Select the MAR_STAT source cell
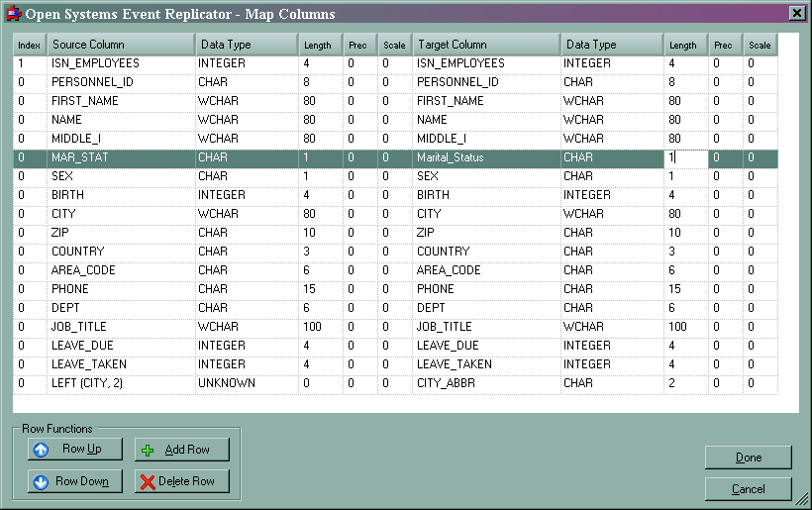 121,157
